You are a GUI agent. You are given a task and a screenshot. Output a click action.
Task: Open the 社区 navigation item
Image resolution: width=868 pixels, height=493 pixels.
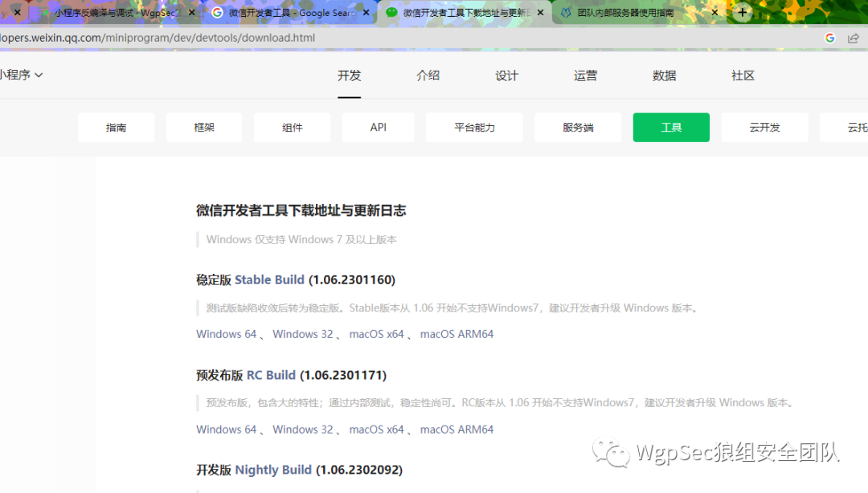coord(743,75)
